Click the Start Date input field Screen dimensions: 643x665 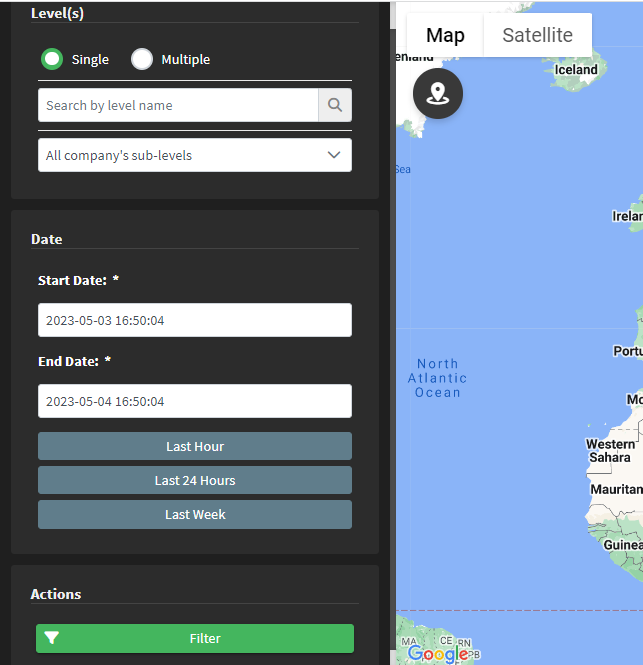pos(195,320)
